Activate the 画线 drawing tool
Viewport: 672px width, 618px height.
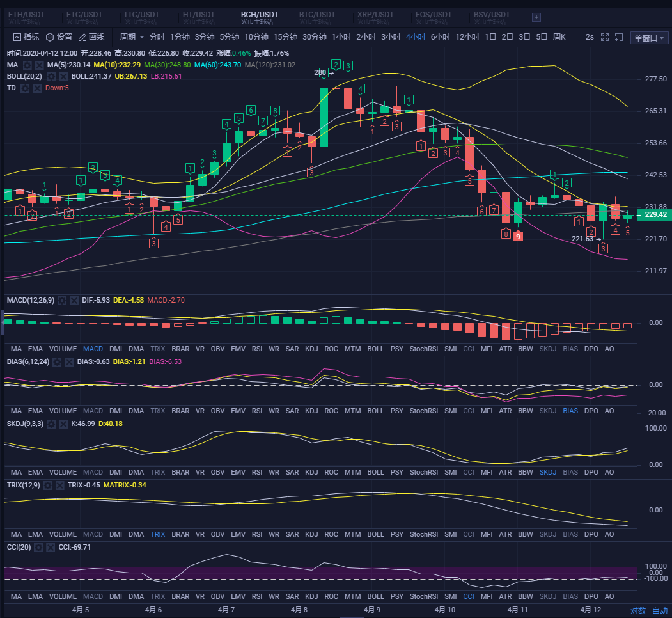[x=91, y=37]
